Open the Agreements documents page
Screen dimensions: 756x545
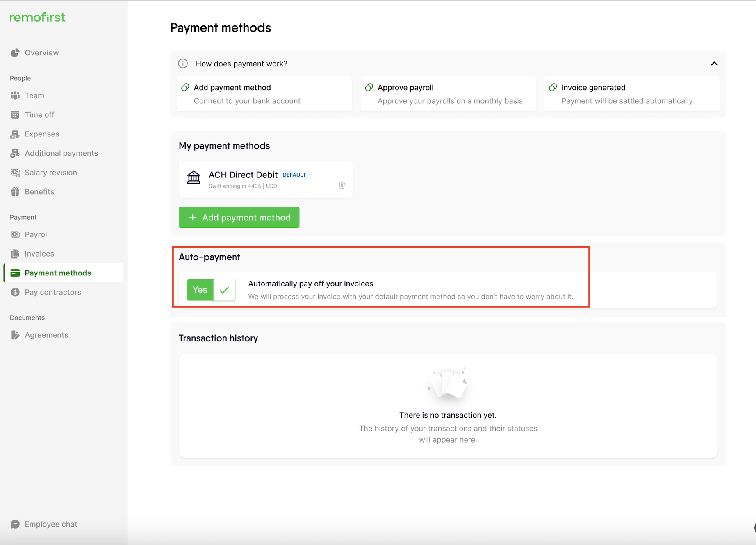46,335
